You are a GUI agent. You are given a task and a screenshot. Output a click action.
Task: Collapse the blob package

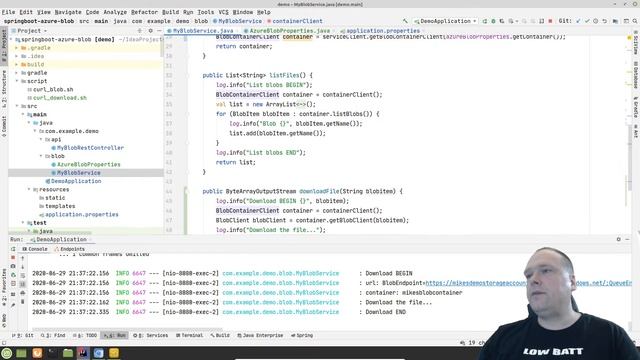pyautogui.click(x=41, y=156)
